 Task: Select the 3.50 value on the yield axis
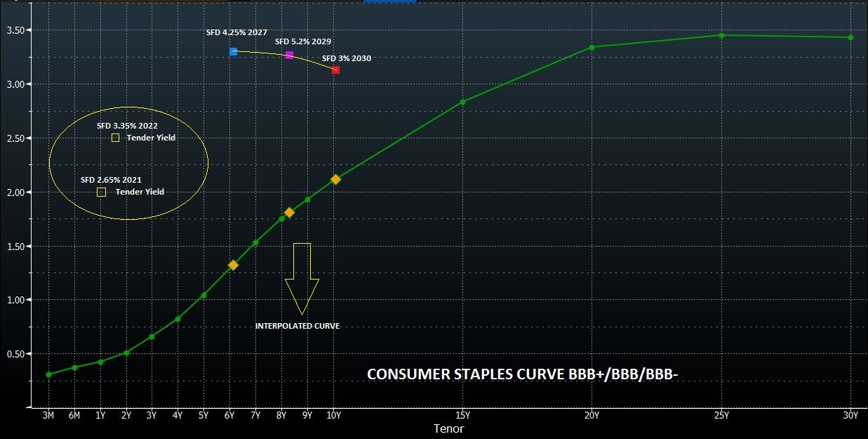click(16, 30)
